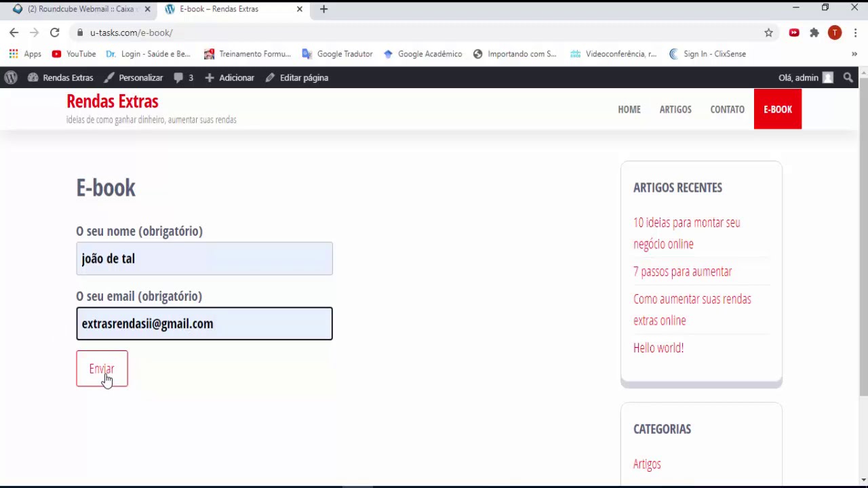Screen dimensions: 868x488
Task: Open the Extensions puzzle icon
Action: click(x=814, y=33)
